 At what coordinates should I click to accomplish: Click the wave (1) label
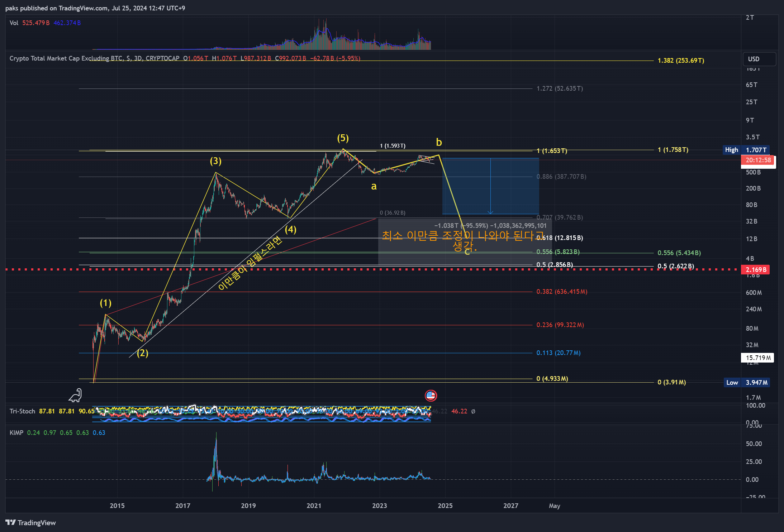tap(105, 303)
